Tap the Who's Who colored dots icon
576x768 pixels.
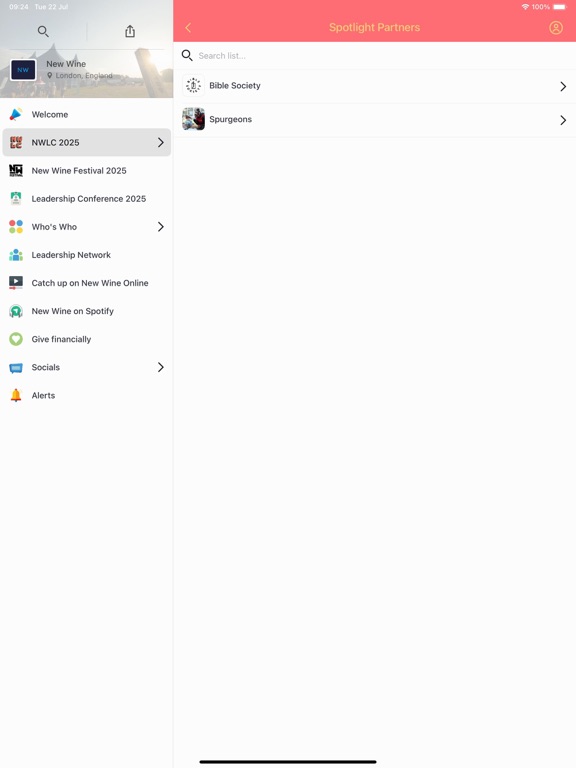(16, 227)
